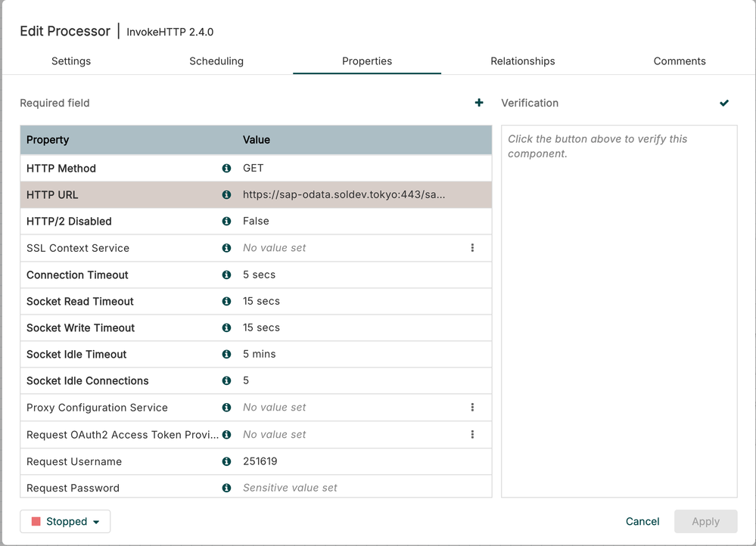
Task: Go to the Relationships tab
Action: (x=523, y=61)
